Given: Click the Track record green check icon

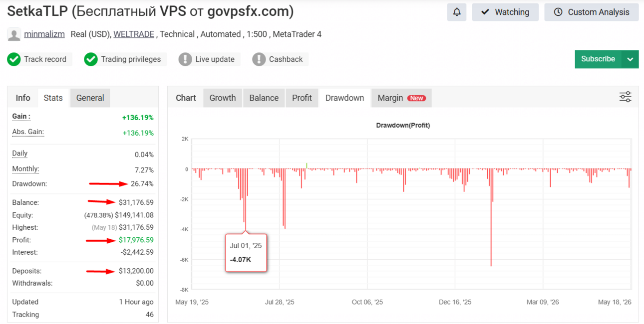Looking at the screenshot, I should (14, 59).
